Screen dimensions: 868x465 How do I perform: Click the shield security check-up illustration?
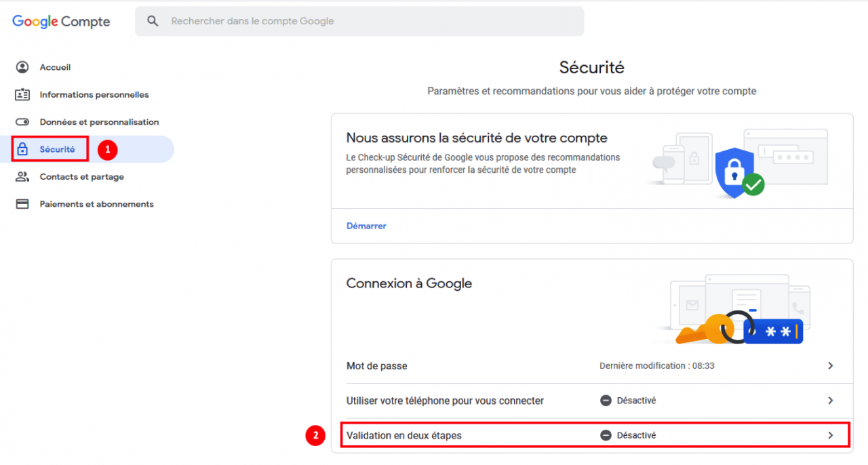click(x=736, y=169)
